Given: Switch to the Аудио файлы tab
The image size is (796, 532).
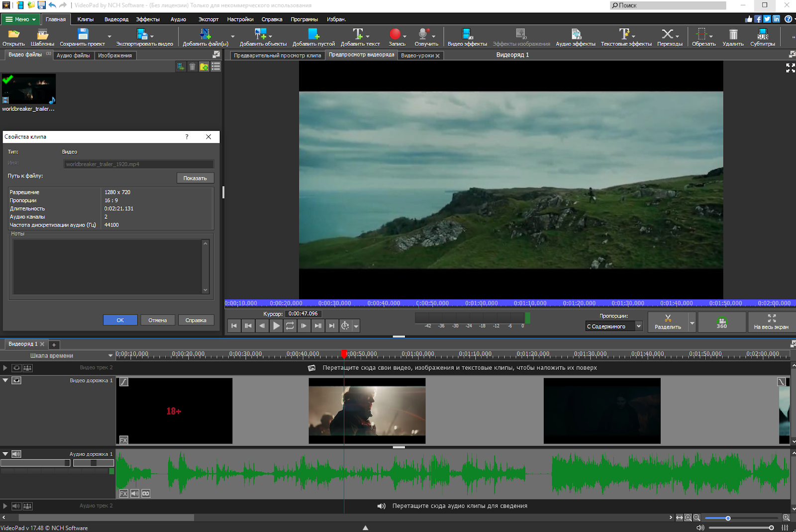Looking at the screenshot, I should click(x=73, y=55).
